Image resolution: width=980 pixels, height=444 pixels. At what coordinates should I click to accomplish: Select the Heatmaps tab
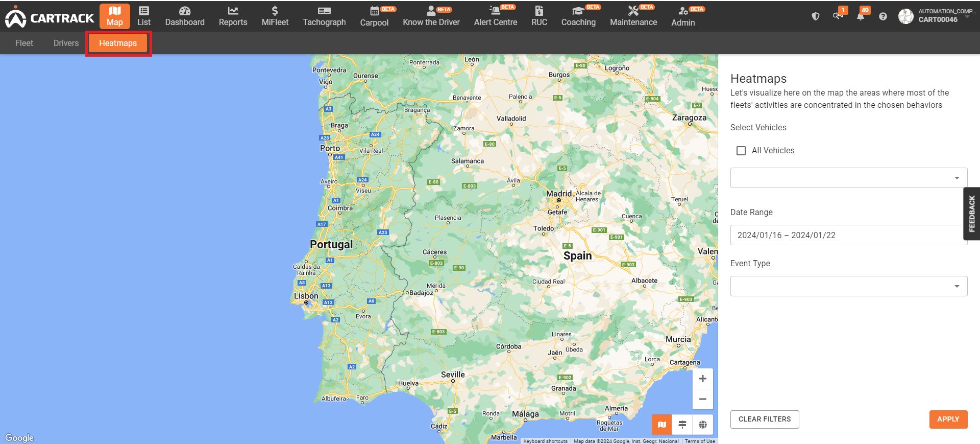click(118, 43)
